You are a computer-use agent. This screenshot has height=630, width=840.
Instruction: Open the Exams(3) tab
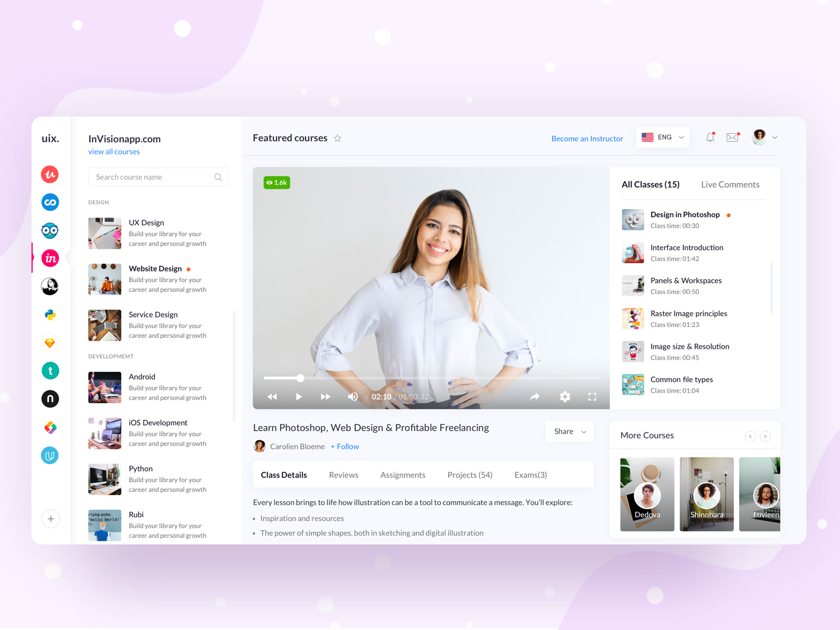[x=531, y=475]
